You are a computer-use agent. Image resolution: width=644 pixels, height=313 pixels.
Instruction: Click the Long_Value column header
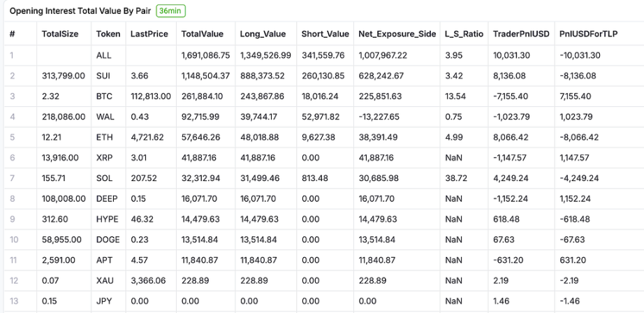point(263,34)
